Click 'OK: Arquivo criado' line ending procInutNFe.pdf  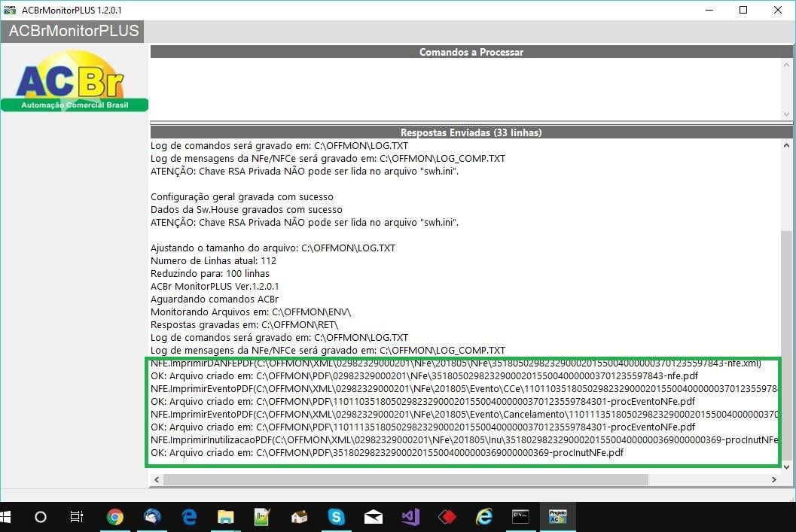click(387, 452)
